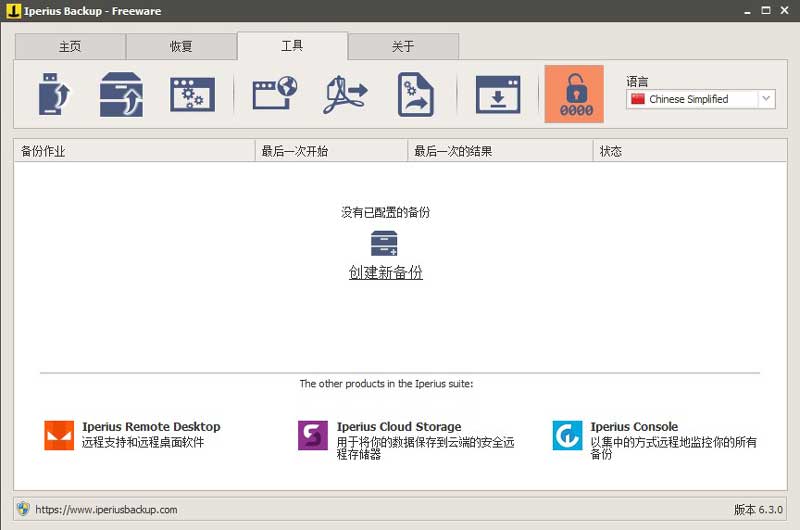Switch to the 主页 tab

pyautogui.click(x=70, y=46)
